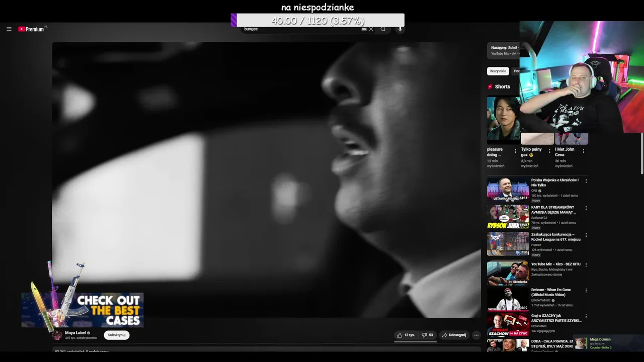Focus the search field containing 'bungee'
The height and width of the screenshot is (362, 644).
pos(301,29)
